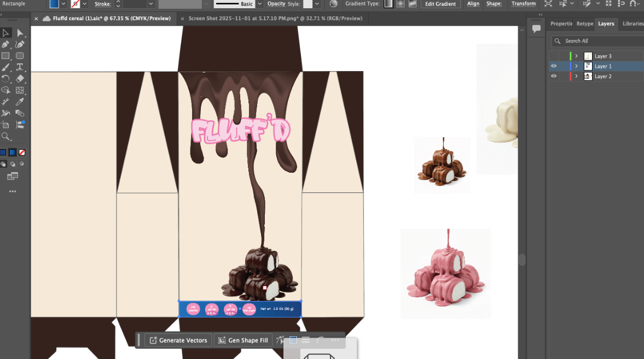Select the Pen tool
The width and height of the screenshot is (644, 359).
pyautogui.click(x=6, y=44)
